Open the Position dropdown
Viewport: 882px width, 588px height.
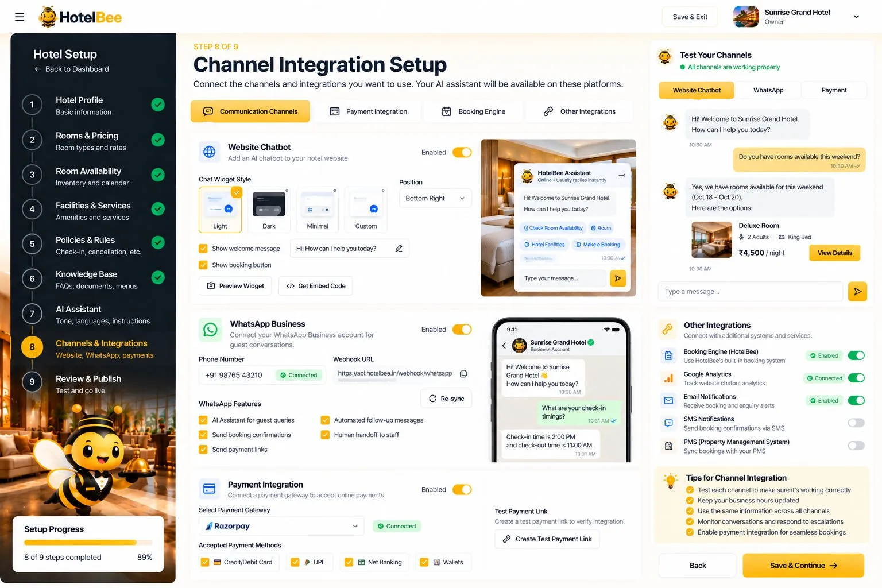tap(435, 198)
